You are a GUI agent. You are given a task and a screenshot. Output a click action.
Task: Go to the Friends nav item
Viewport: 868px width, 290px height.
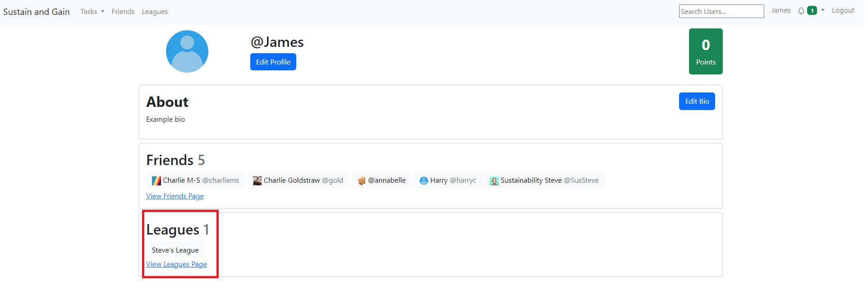(123, 12)
